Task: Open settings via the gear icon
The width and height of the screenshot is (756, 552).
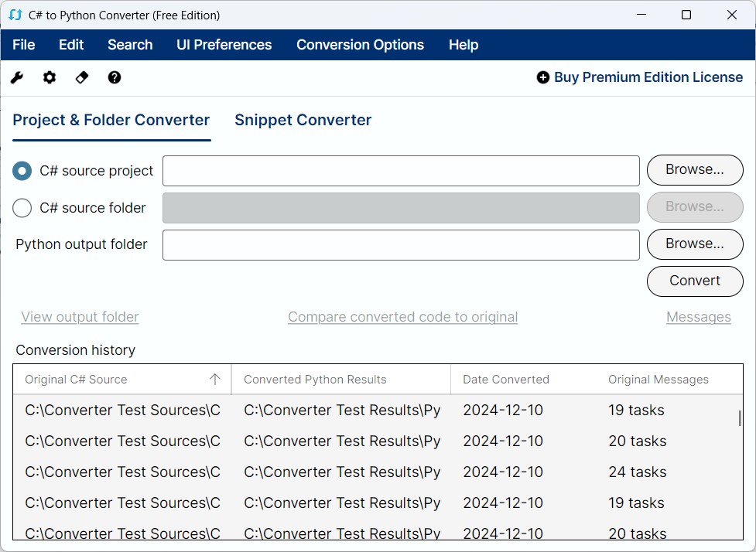Action: coord(50,77)
